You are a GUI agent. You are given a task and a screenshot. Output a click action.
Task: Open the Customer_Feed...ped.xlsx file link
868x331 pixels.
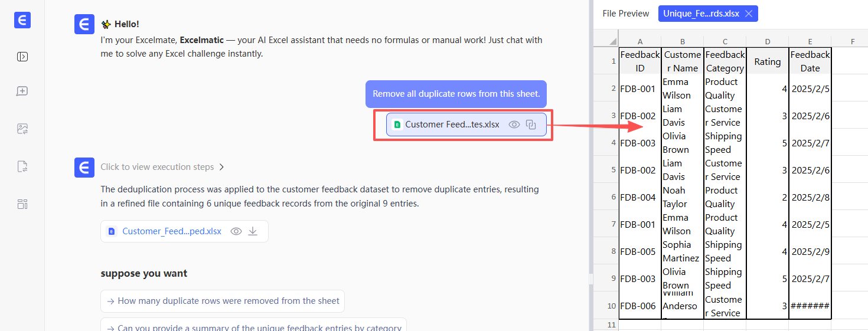(x=171, y=231)
